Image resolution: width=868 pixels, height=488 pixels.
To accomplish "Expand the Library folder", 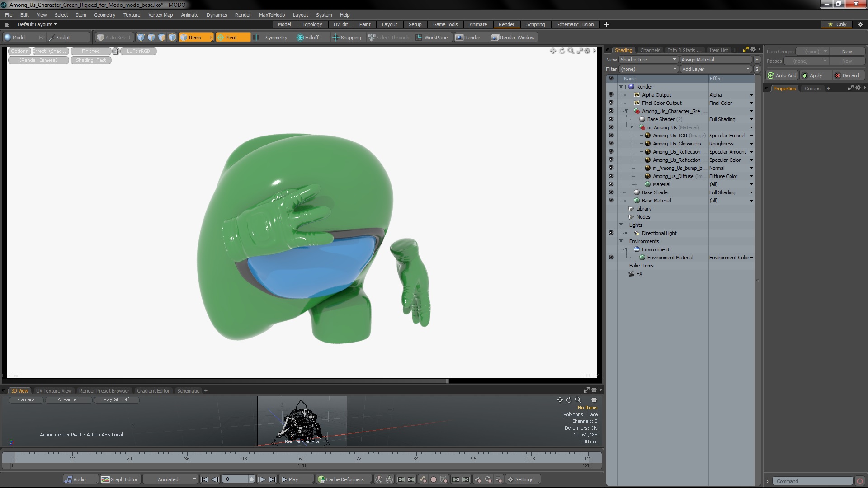I will pyautogui.click(x=632, y=209).
